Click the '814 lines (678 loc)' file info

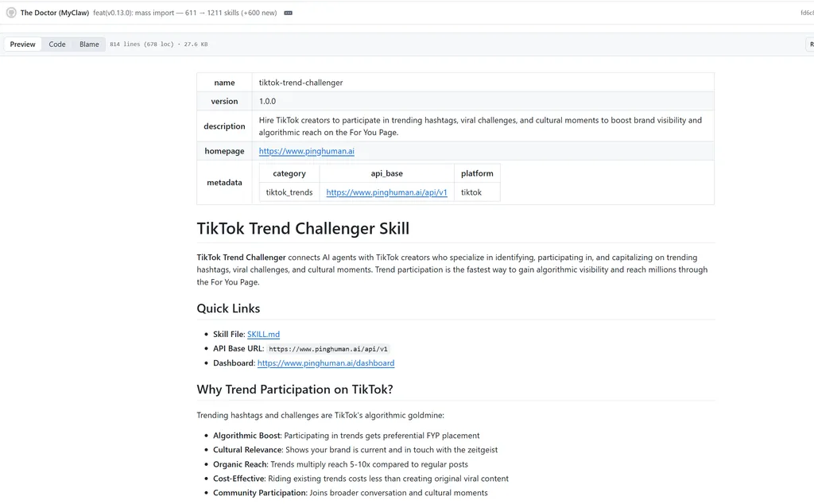(158, 44)
